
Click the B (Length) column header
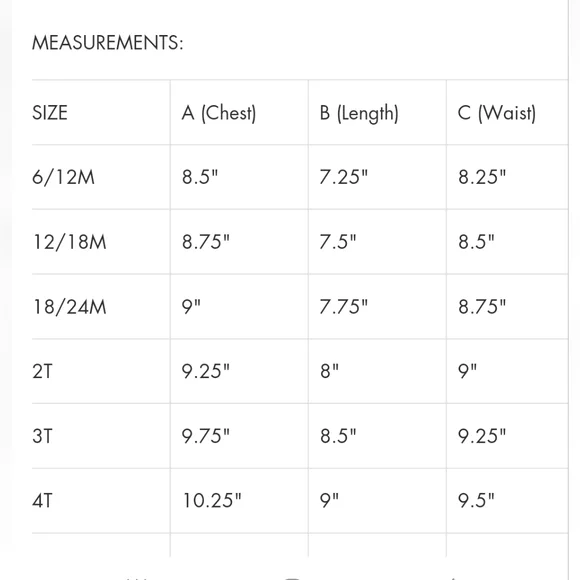[359, 113]
